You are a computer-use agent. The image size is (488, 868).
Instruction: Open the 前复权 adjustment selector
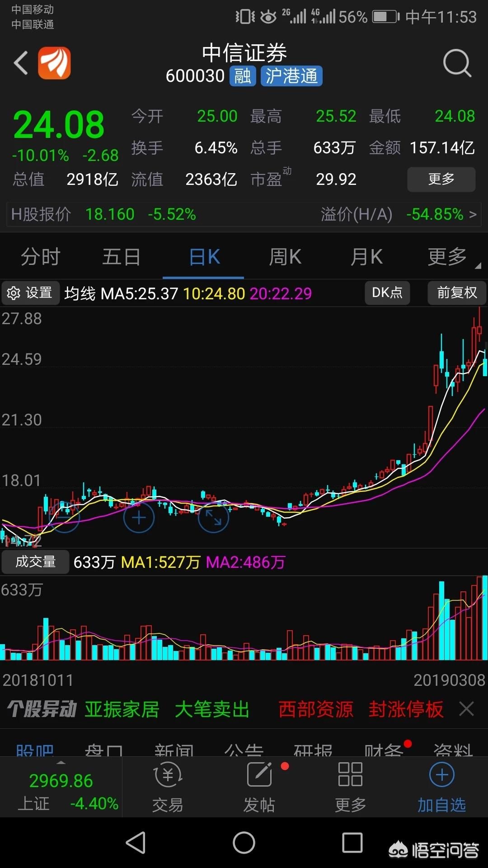(457, 292)
